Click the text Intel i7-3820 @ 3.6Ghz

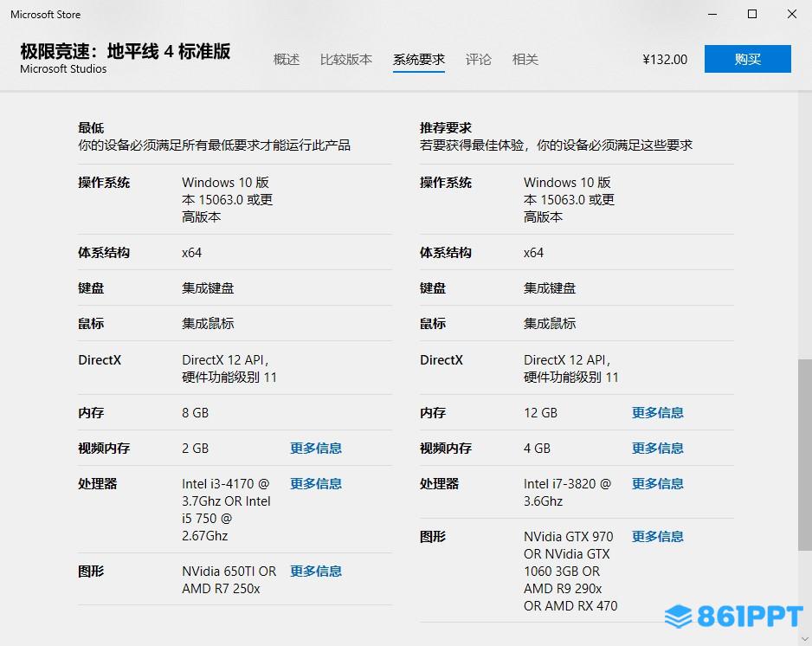tap(567, 492)
